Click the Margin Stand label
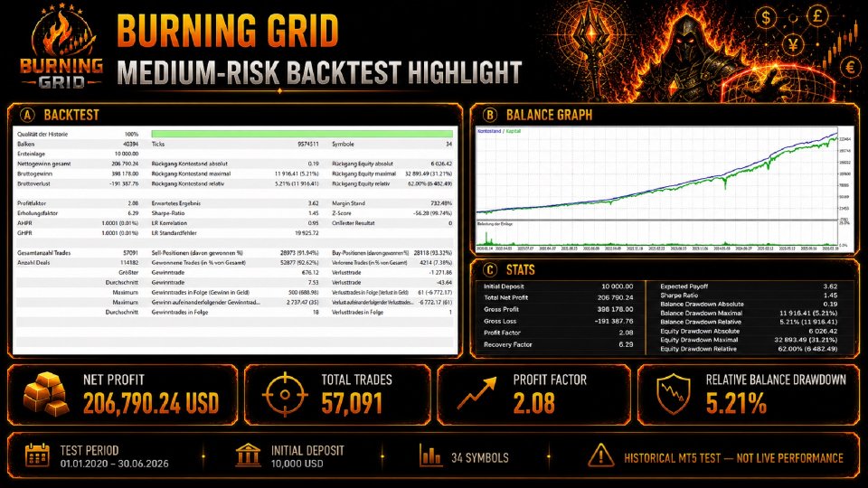 [x=348, y=203]
